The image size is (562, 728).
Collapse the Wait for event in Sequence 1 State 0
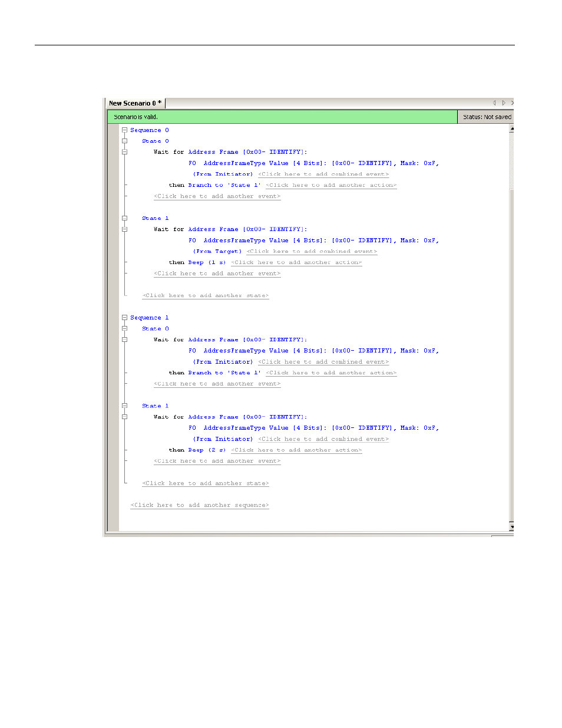(x=125, y=340)
